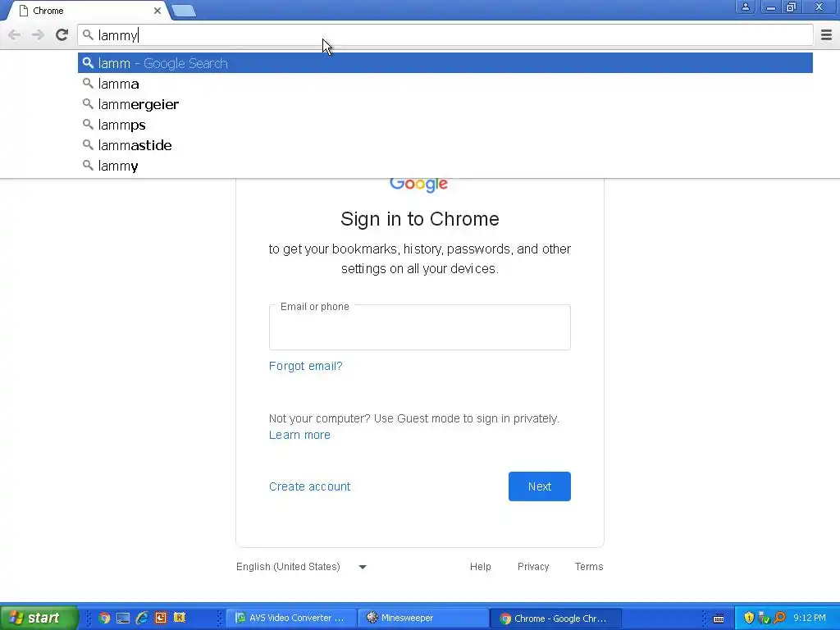Screen dimensions: 840x630
Task: Switch to Minesweeper taskbar window
Action: point(423,618)
